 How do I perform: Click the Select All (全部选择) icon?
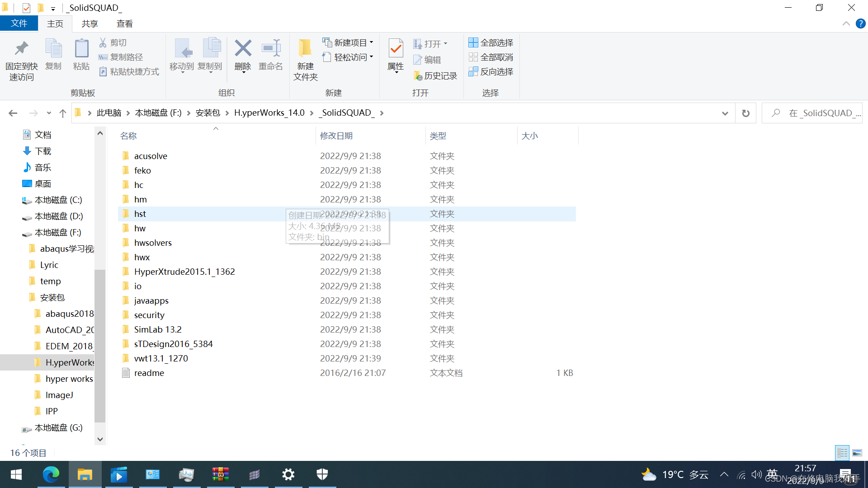[473, 42]
